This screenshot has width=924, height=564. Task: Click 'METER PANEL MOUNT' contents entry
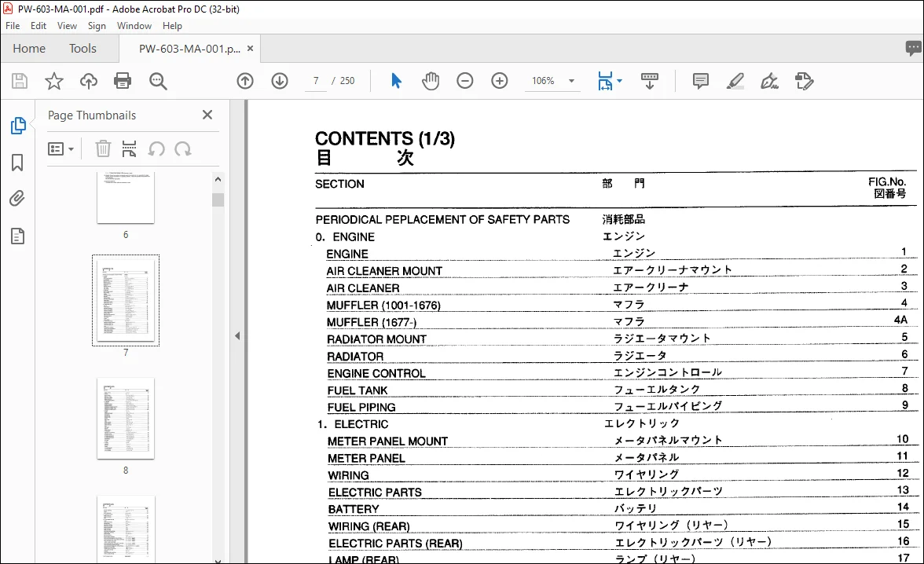388,441
